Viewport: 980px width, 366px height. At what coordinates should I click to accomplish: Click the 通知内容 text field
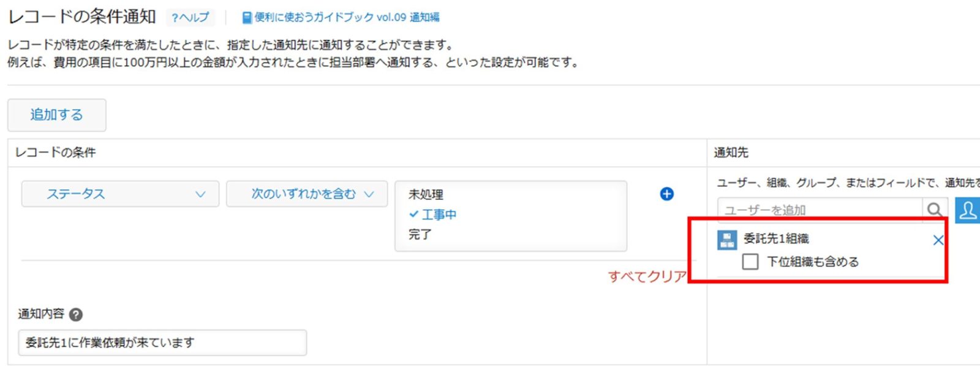click(162, 343)
